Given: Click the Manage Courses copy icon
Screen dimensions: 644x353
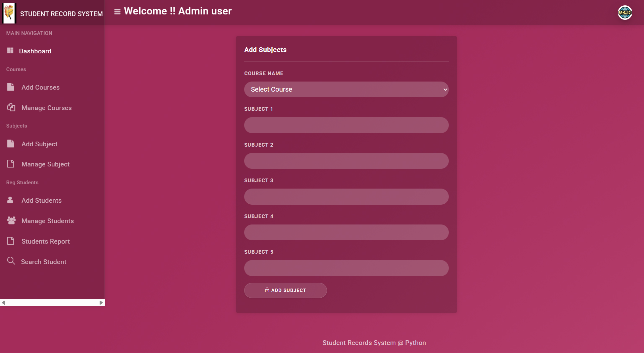Looking at the screenshot, I should 11,107.
